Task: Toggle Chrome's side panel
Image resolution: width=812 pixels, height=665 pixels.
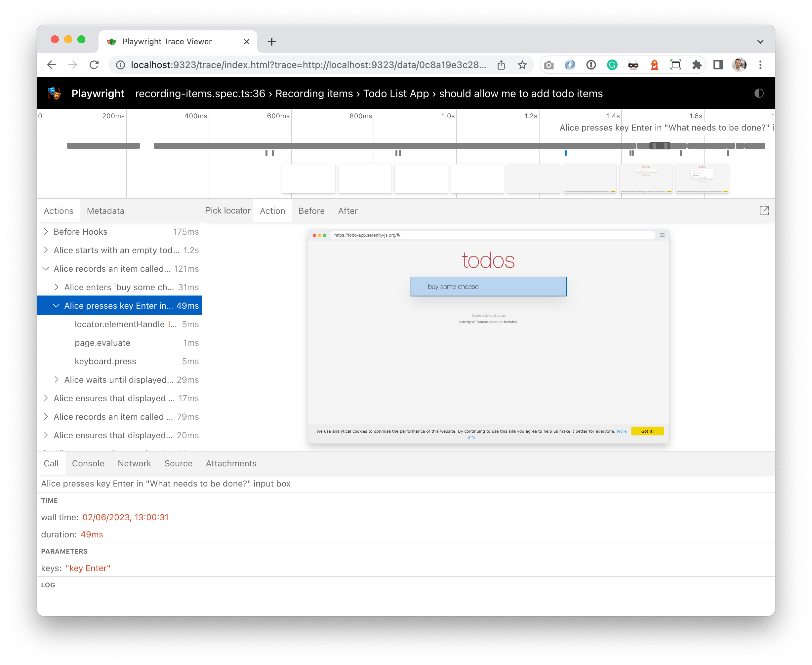Action: point(718,65)
